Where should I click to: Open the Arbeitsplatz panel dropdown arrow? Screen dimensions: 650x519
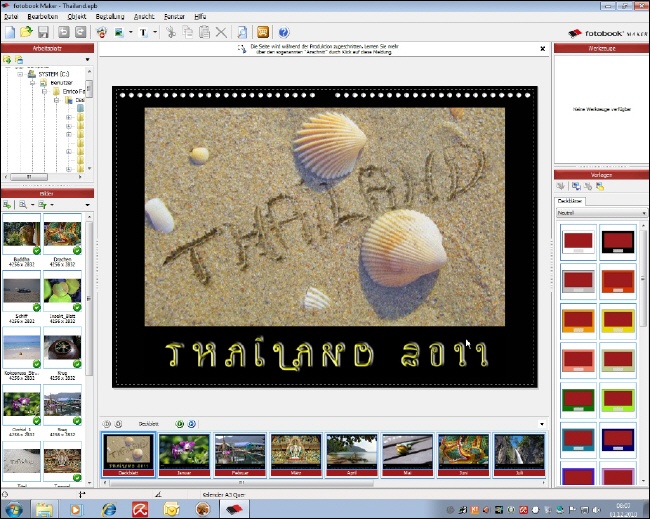click(x=87, y=60)
